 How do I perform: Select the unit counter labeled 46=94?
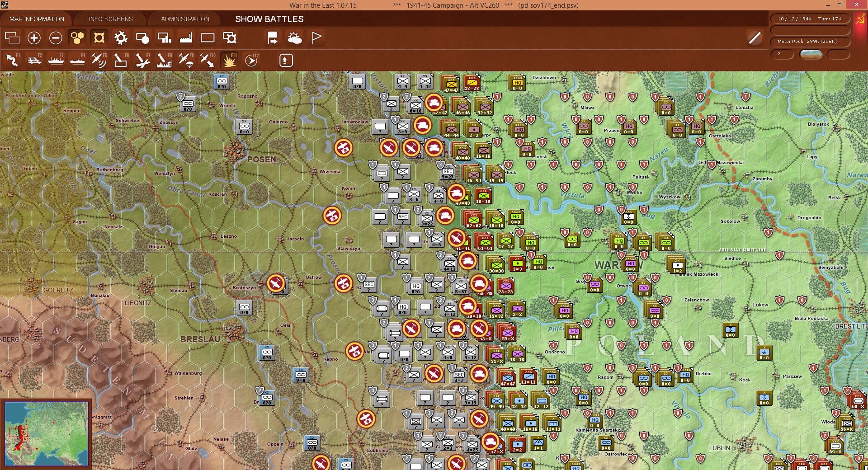point(474,174)
